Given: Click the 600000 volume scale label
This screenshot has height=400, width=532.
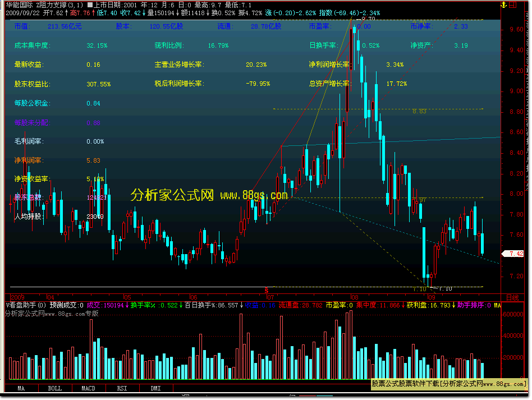Looking at the screenshot, I should point(513,314).
